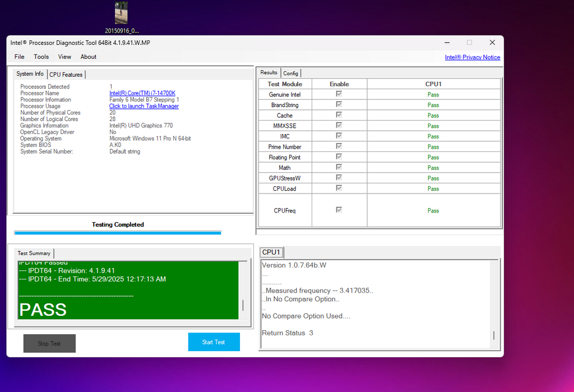Click the Number of Physical Cores label
The height and width of the screenshot is (392, 574).
pos(50,113)
